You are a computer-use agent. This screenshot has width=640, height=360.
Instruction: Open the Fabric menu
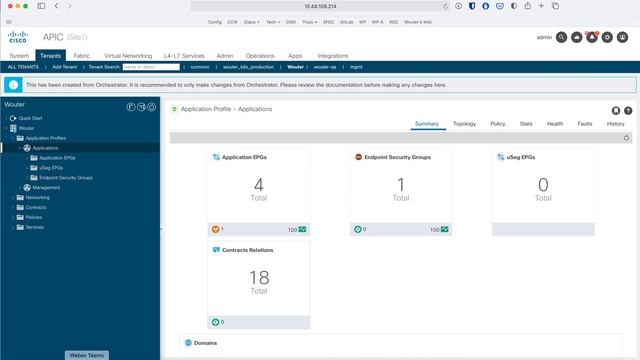pyautogui.click(x=82, y=56)
